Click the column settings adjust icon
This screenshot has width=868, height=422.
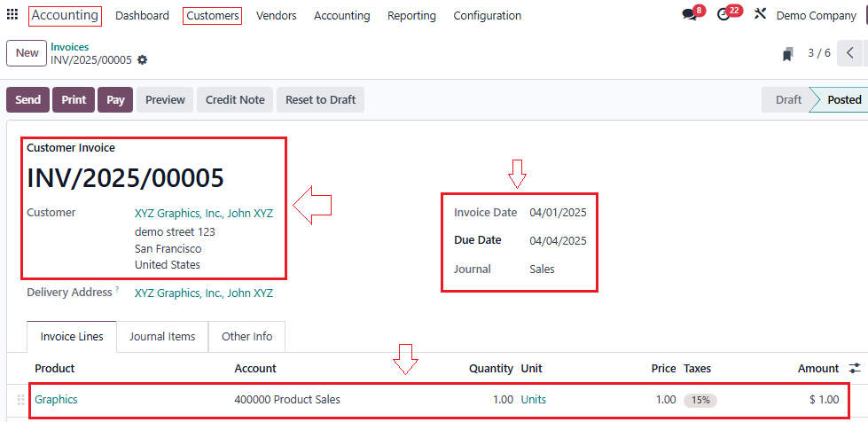point(855,368)
